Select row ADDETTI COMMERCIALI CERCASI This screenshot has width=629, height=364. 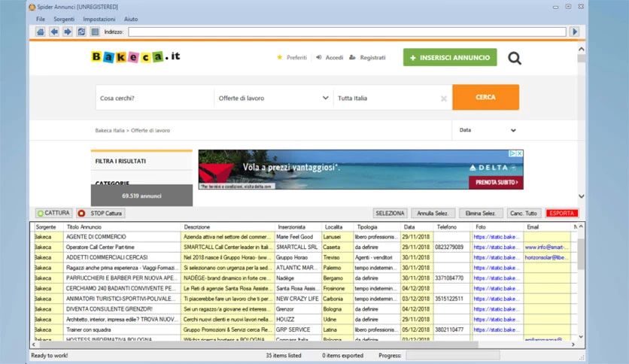click(x=303, y=257)
